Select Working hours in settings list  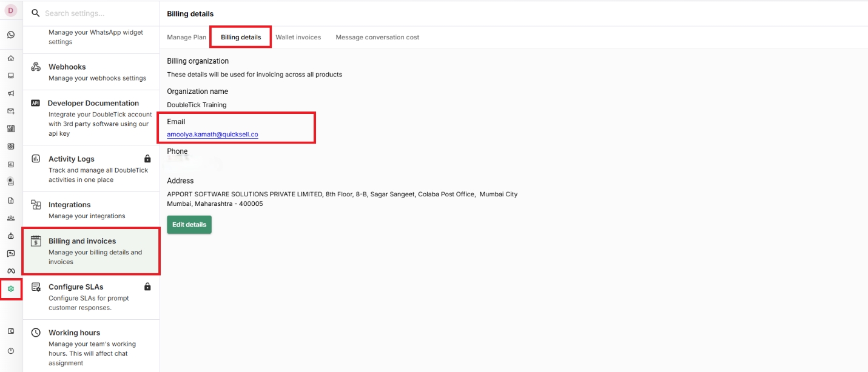point(91,347)
